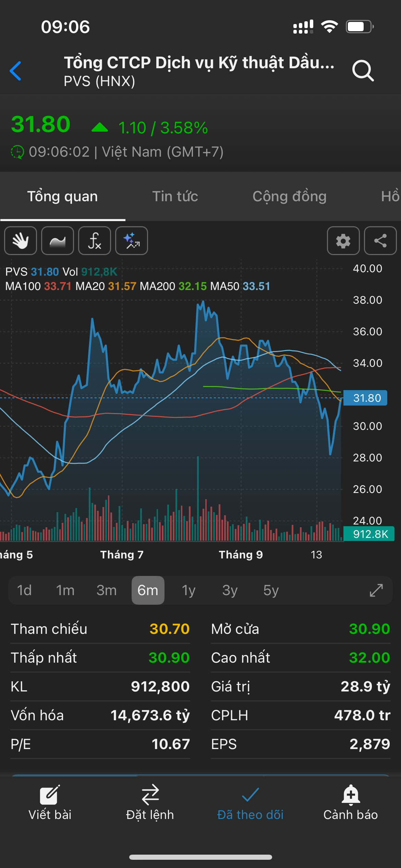This screenshot has width=401, height=868.
Task: Choose the 3m chart period
Action: tap(107, 590)
